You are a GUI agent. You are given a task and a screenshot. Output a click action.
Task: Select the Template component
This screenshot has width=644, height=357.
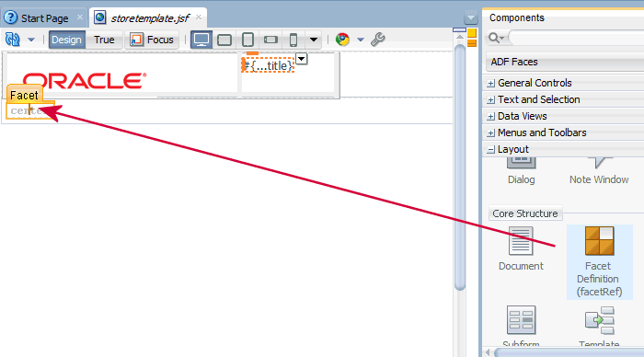[x=599, y=327]
